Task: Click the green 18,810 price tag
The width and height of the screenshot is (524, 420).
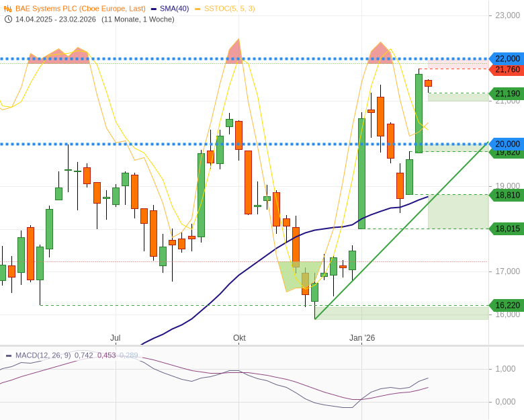Action: tap(507, 195)
